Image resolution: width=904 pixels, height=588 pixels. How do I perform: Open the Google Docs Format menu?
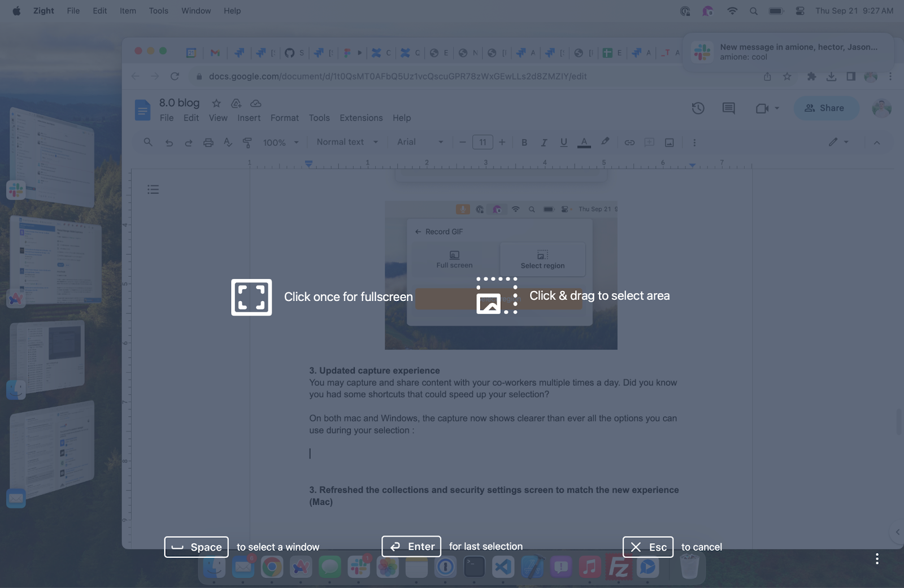click(x=285, y=118)
